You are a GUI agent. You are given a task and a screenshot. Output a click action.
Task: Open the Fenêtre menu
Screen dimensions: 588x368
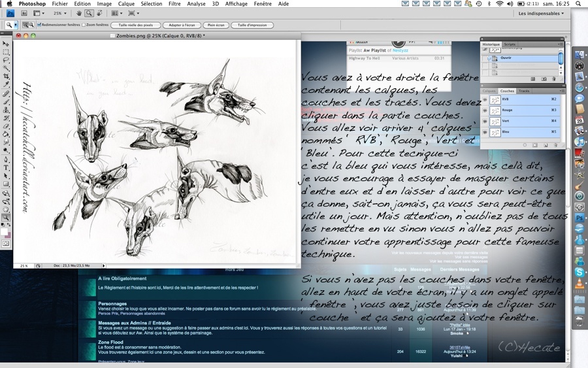pyautogui.click(x=263, y=4)
